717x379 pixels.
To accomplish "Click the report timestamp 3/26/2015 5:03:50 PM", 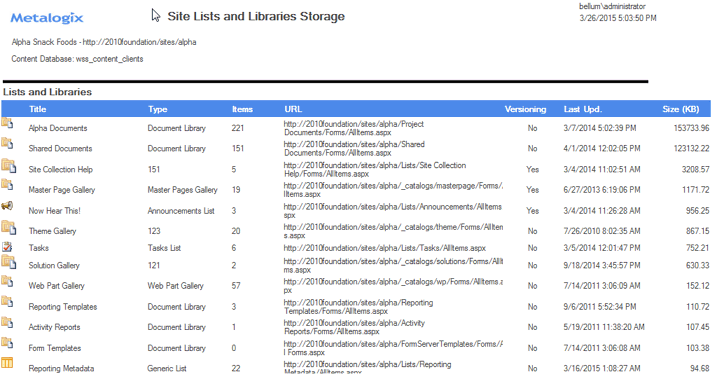I will (618, 18).
